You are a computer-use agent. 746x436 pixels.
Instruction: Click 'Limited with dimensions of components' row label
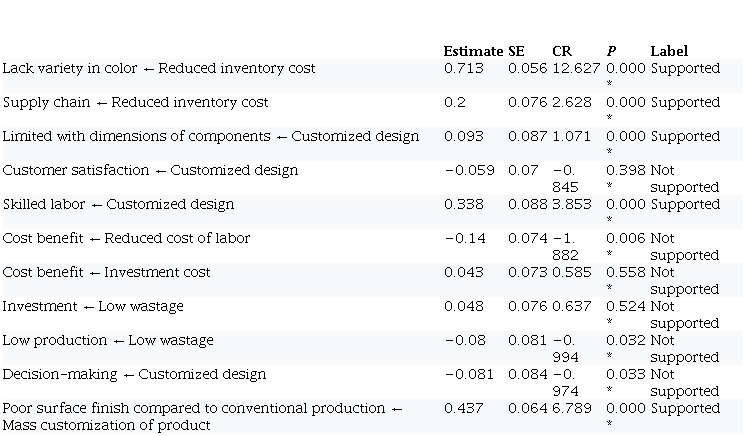click(x=210, y=136)
